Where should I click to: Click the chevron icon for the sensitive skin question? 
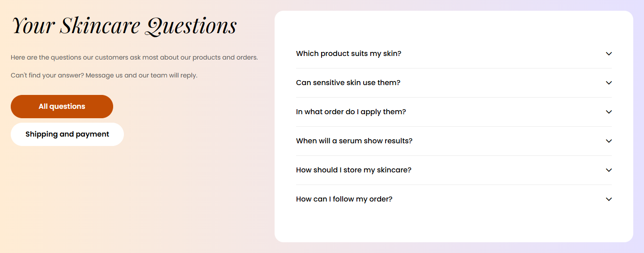click(x=609, y=83)
